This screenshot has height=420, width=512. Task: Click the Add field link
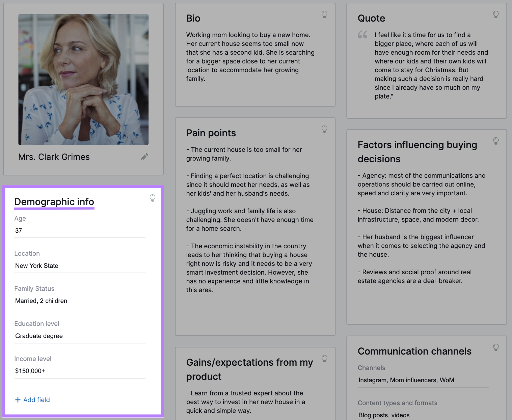coord(32,400)
